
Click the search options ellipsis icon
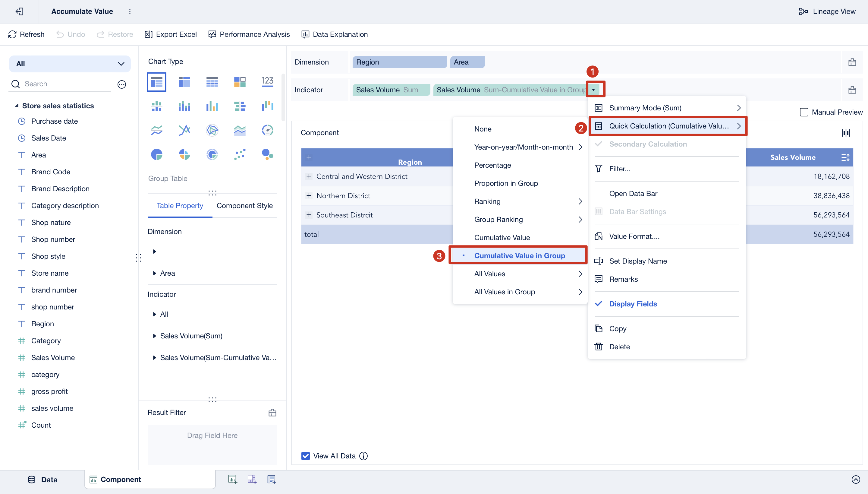point(122,84)
